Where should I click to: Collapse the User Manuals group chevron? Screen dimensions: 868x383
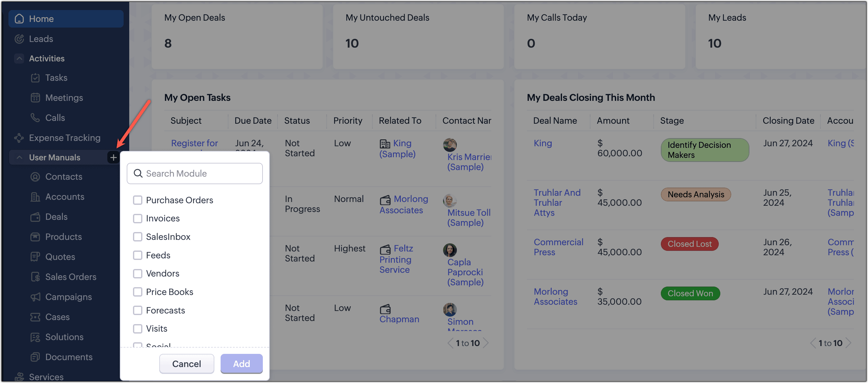[19, 158]
